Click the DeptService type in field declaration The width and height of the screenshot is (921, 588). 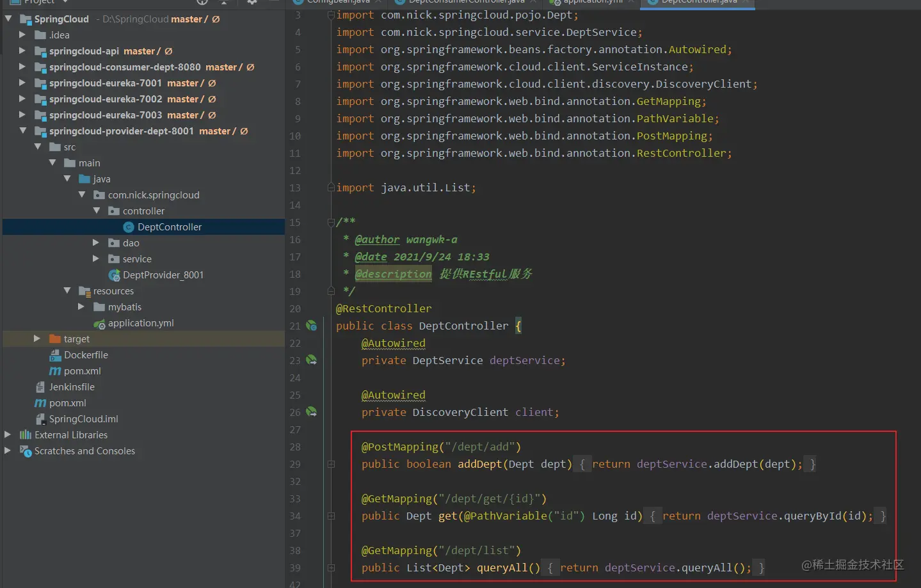tap(447, 361)
